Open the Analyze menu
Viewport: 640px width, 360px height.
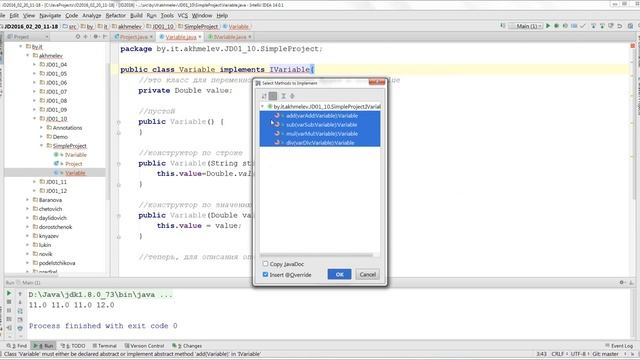pos(91,16)
